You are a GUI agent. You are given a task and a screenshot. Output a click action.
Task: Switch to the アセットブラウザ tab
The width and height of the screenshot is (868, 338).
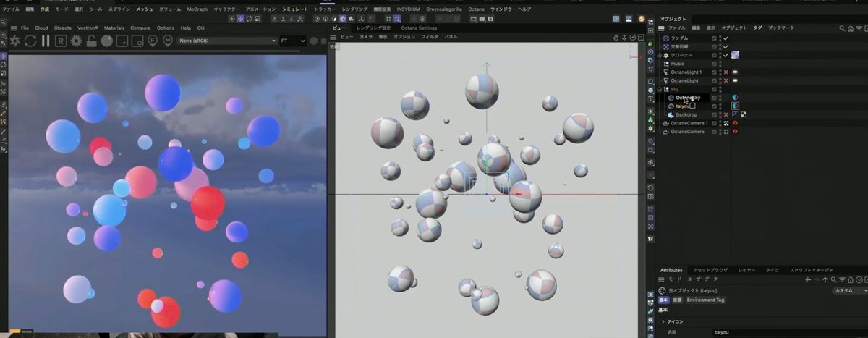coord(710,270)
